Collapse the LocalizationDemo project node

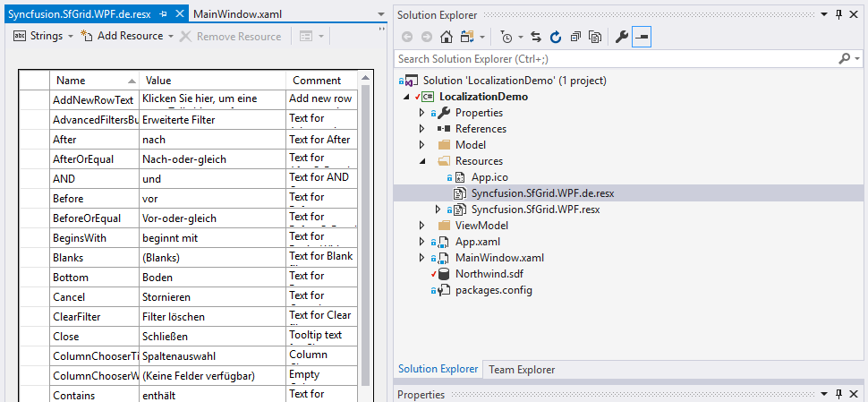(x=407, y=97)
